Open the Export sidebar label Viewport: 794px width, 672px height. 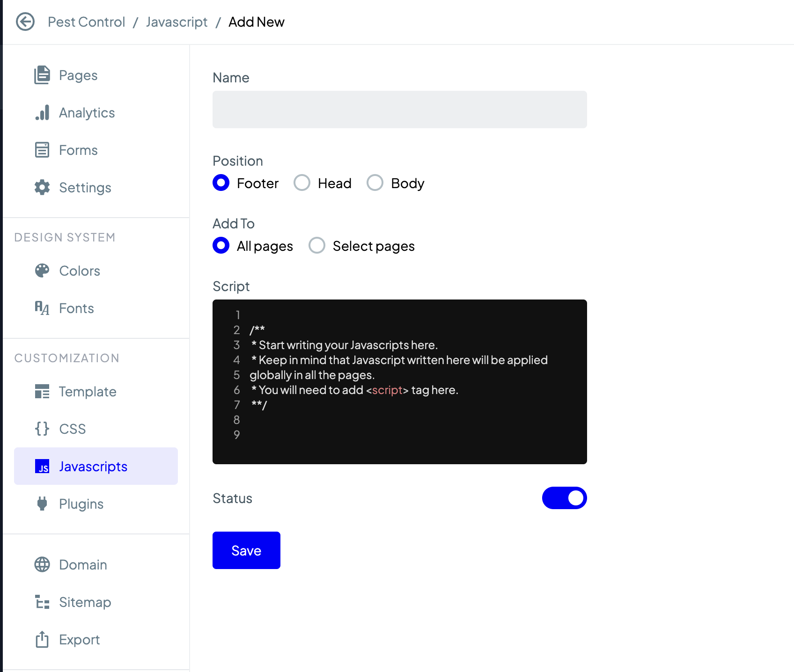[x=79, y=640]
